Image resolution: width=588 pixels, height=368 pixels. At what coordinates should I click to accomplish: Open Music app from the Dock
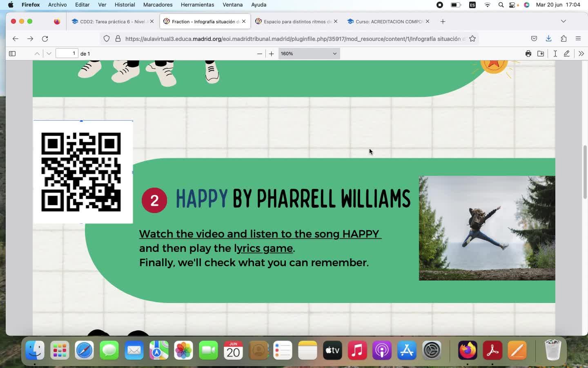(x=357, y=350)
